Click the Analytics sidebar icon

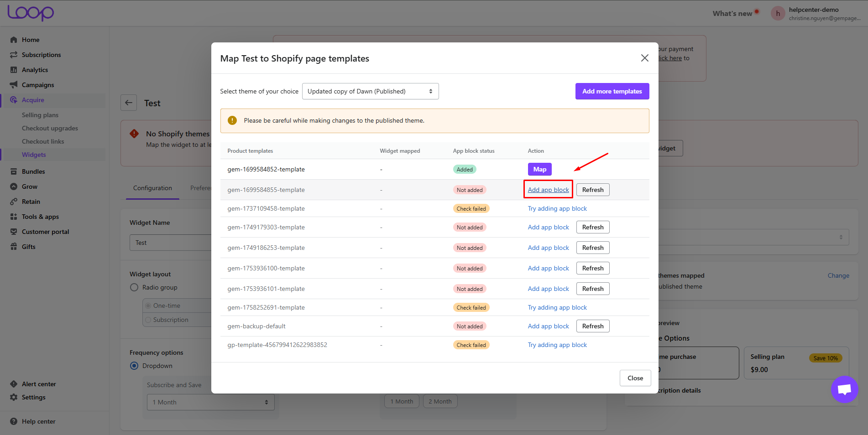pyautogui.click(x=14, y=70)
